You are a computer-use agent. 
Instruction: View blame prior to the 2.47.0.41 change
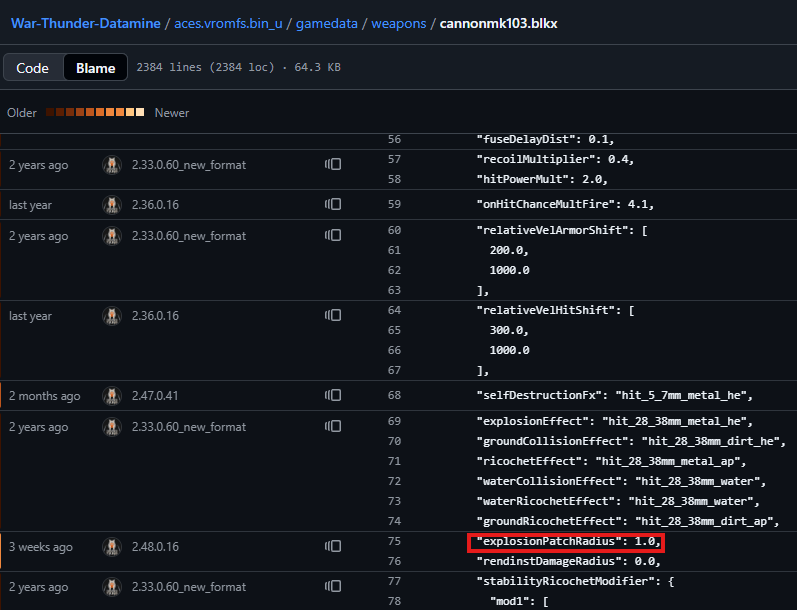[x=333, y=396]
